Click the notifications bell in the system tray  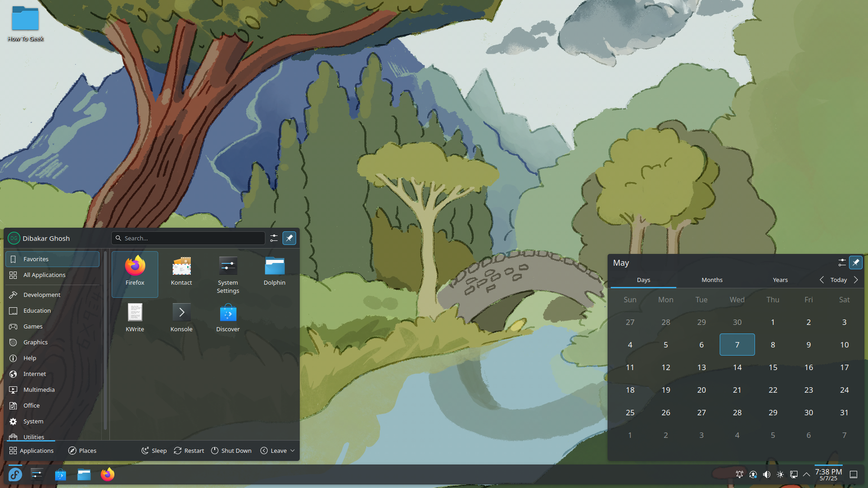point(740,474)
